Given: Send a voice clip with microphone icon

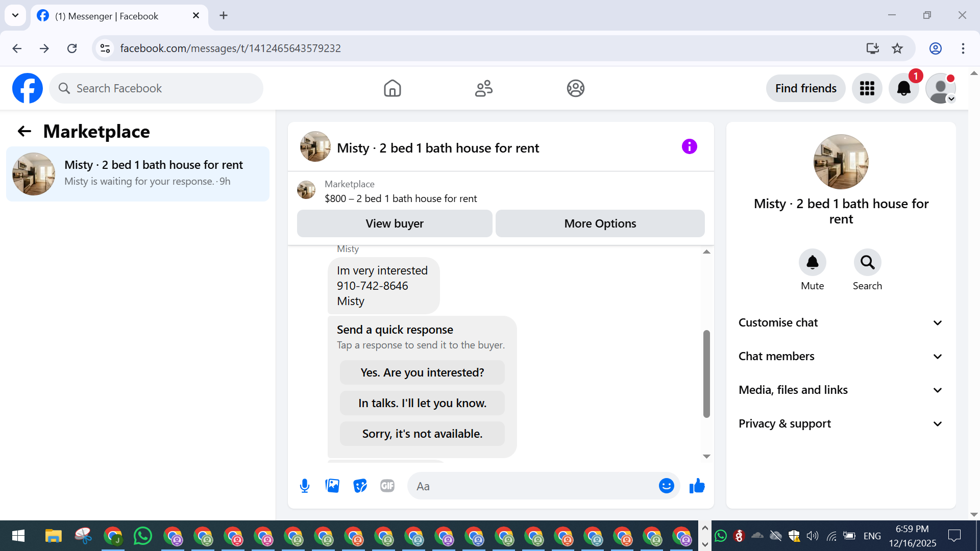Looking at the screenshot, I should point(305,486).
